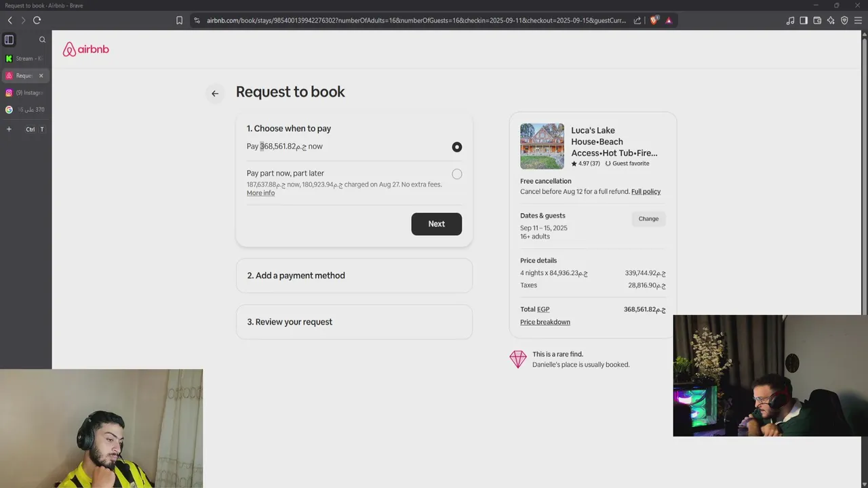This screenshot has height=488, width=868.
Task: Expand Review your request step
Action: 354,322
